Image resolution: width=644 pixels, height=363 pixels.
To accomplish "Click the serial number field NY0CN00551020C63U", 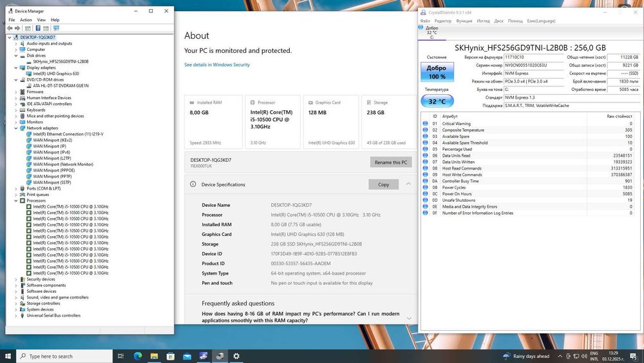I will pyautogui.click(x=534, y=65).
